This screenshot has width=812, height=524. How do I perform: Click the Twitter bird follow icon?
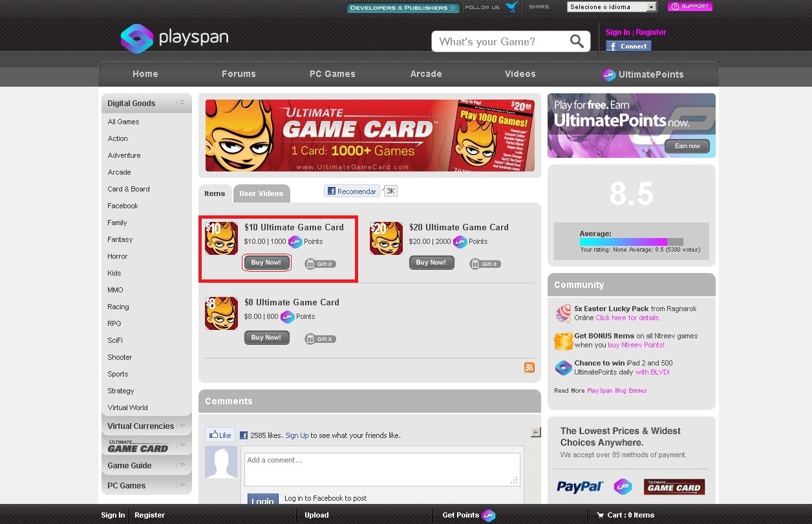511,7
